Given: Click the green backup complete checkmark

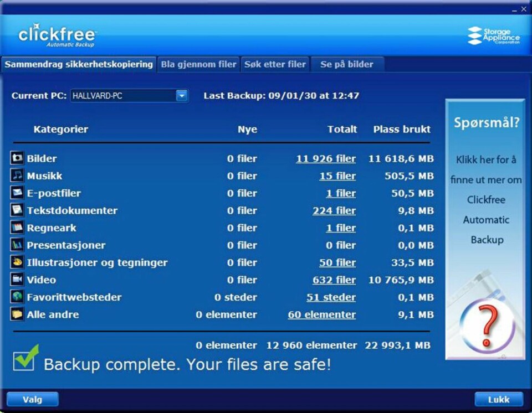Looking at the screenshot, I should (x=26, y=358).
